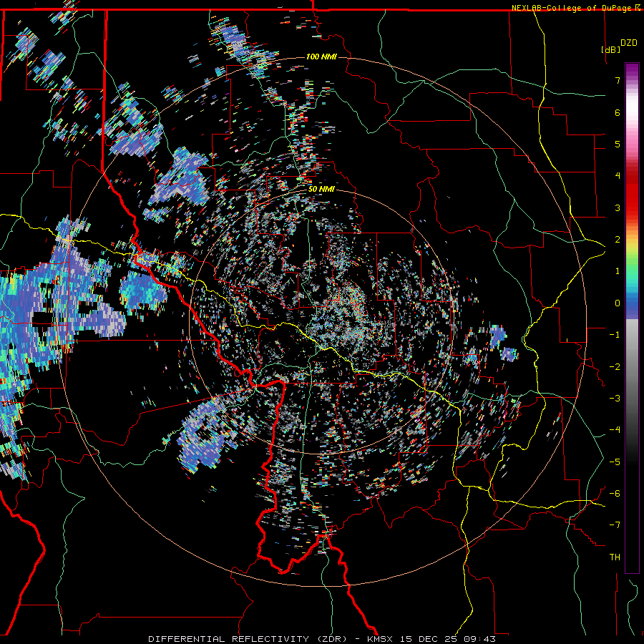Click the -3 value on the scale
This screenshot has height=644, width=644.
click(615, 399)
